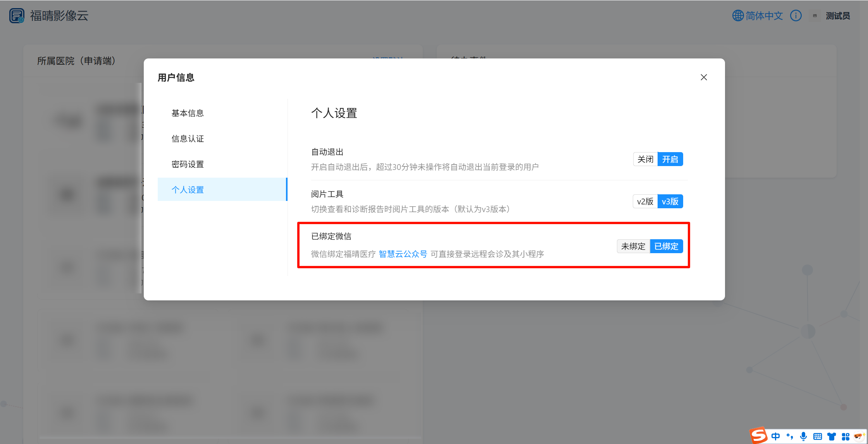868x444 pixels.
Task: Click the 测试员 user avatar
Action: pyautogui.click(x=815, y=16)
